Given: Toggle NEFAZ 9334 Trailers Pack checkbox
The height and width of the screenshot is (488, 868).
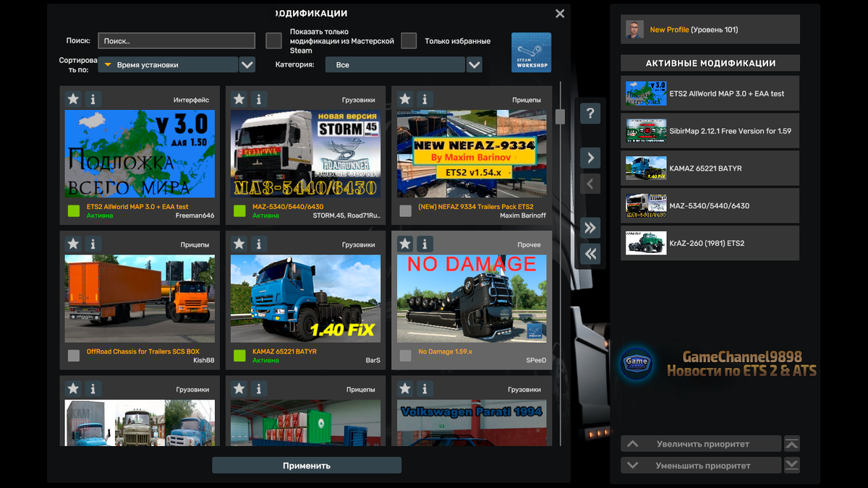Looking at the screenshot, I should (406, 211).
